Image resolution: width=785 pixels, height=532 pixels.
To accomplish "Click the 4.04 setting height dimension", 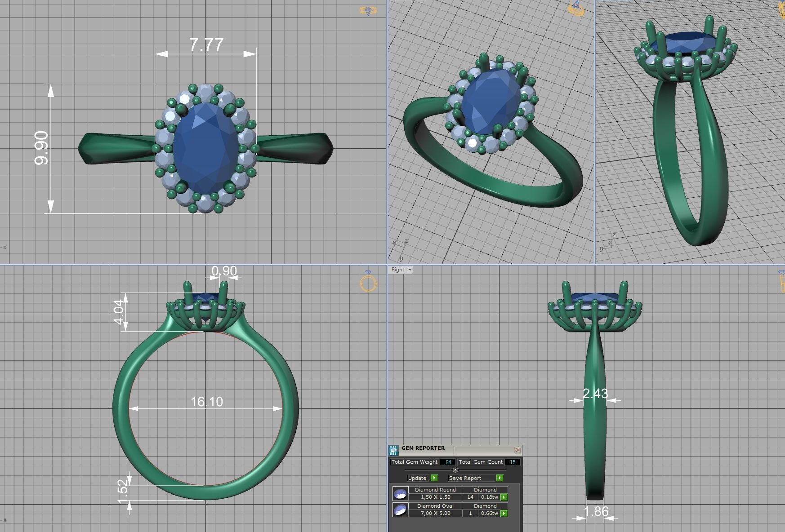I will point(119,312).
